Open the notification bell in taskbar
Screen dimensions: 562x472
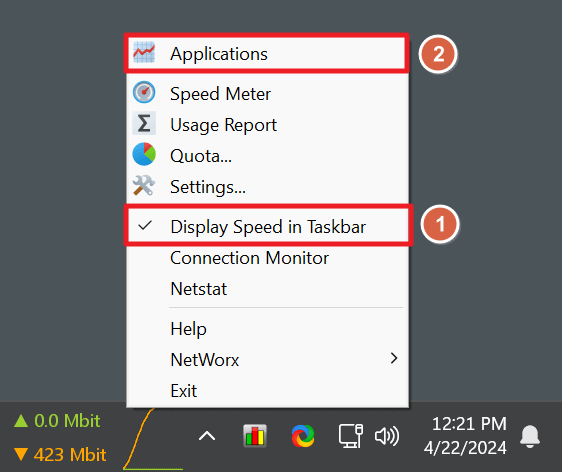click(530, 437)
